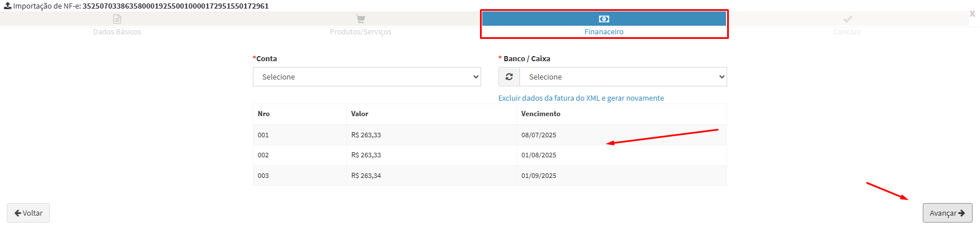The height and width of the screenshot is (230, 980).
Task: Go to the Dados Básicos step label
Action: 117,32
